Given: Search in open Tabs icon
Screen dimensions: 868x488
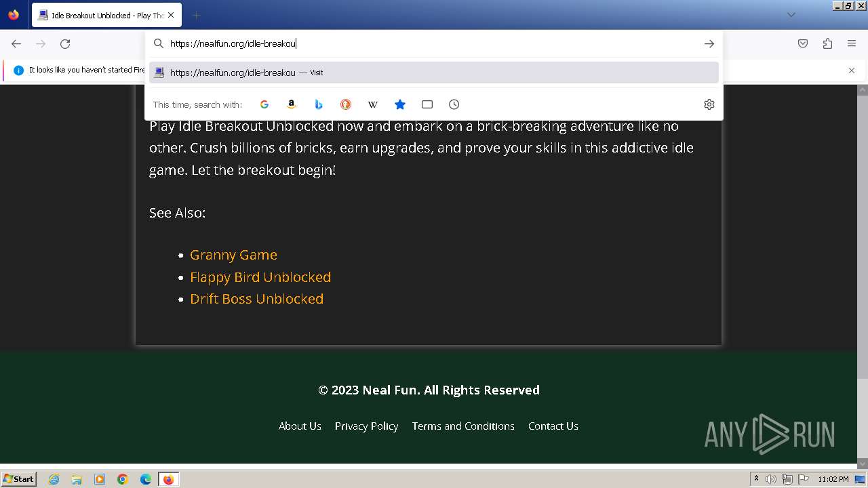Looking at the screenshot, I should [x=427, y=104].
